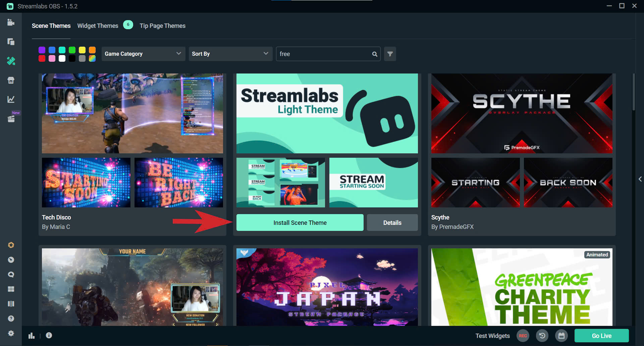Open the chat bubble sidebar icon
The height and width of the screenshot is (346, 644).
[x=11, y=275]
